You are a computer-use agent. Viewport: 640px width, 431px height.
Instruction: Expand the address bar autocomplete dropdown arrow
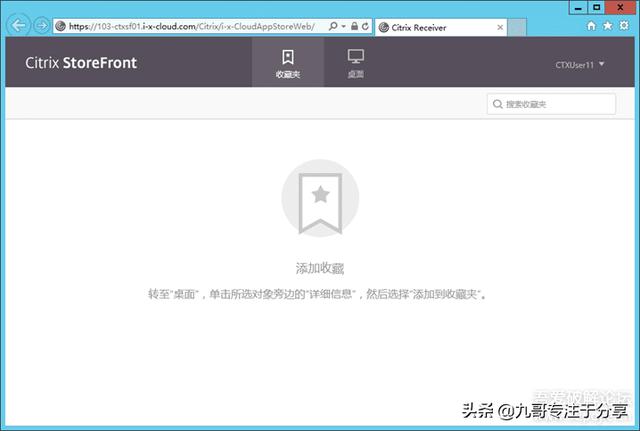point(342,26)
